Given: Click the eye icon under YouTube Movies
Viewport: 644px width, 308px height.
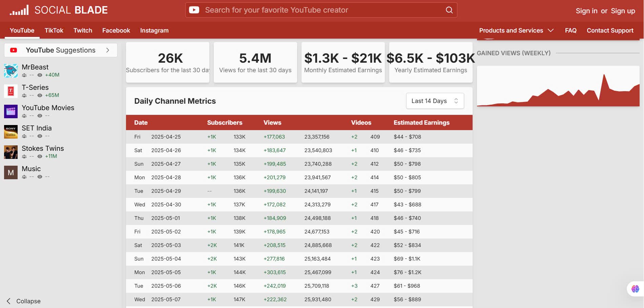Looking at the screenshot, I should click(40, 116).
